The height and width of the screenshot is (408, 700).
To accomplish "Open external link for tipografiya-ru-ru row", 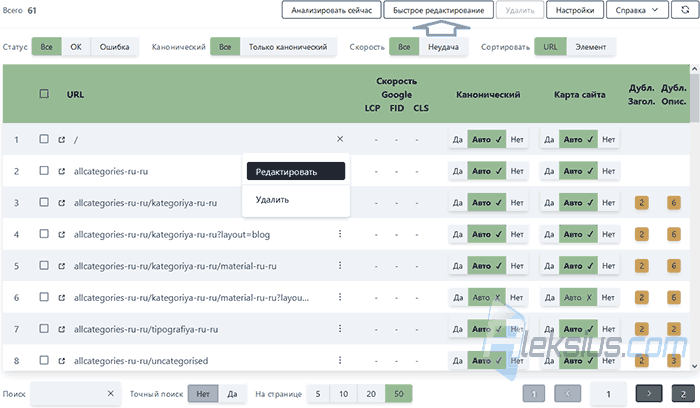I will 62,329.
